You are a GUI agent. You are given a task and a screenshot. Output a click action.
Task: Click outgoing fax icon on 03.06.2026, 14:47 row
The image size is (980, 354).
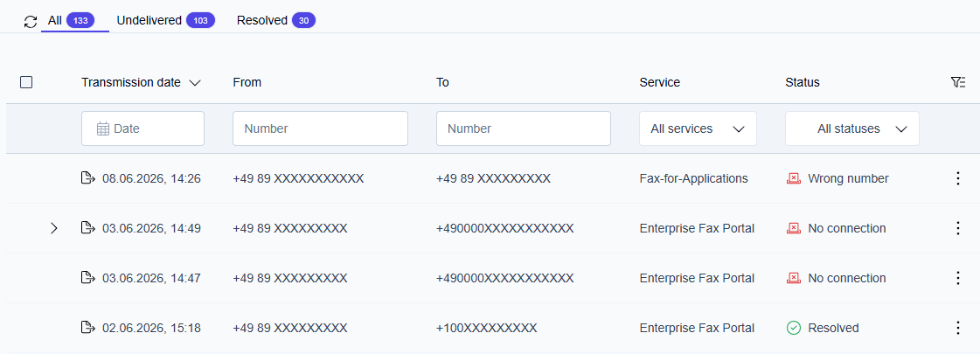89,278
